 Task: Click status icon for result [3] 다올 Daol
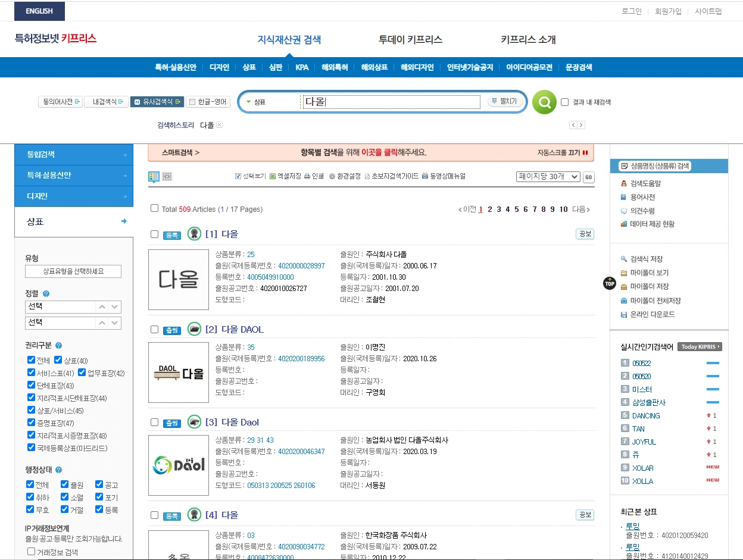194,422
